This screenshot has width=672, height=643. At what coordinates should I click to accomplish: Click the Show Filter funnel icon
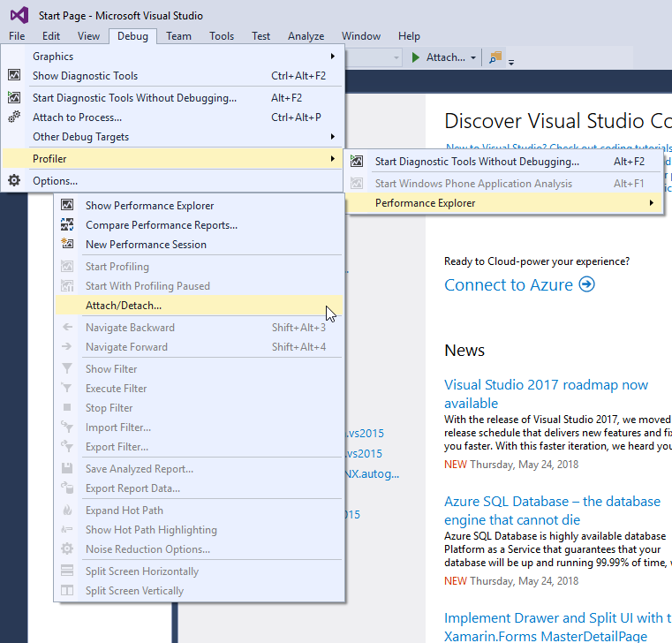pyautogui.click(x=67, y=368)
